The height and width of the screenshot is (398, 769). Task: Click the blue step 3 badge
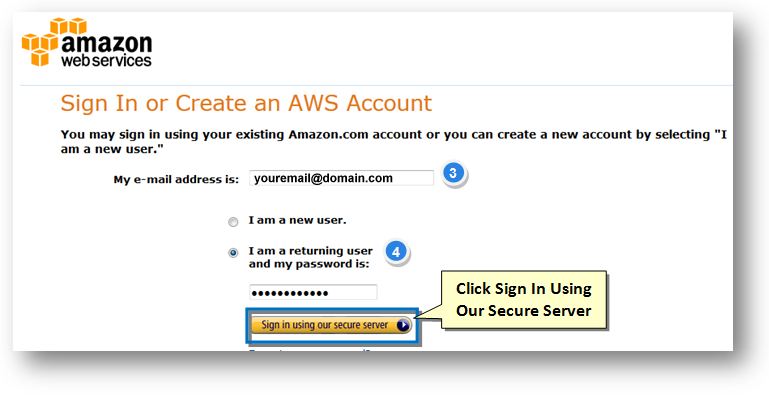[453, 173]
